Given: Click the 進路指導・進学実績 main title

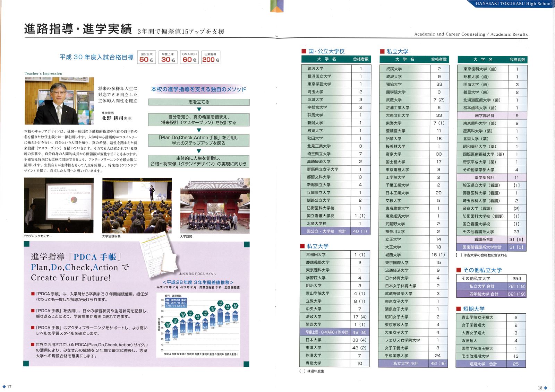Looking at the screenshot, I should pyautogui.click(x=78, y=29).
